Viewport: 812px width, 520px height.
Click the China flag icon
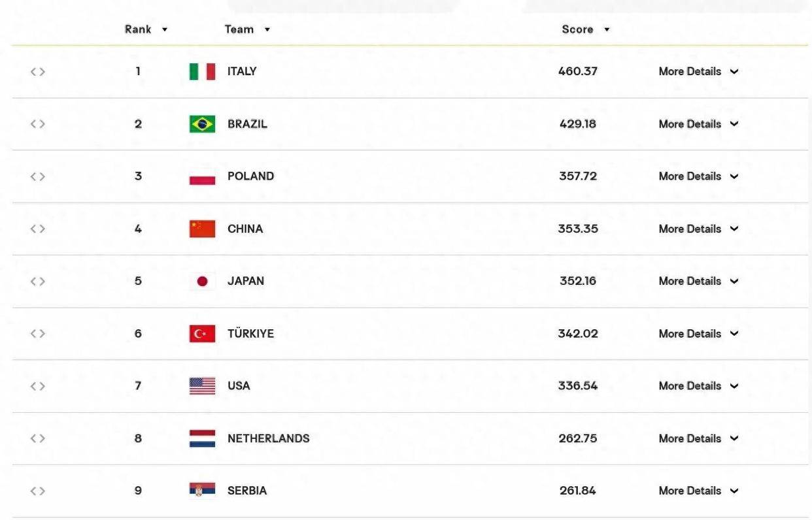point(202,229)
